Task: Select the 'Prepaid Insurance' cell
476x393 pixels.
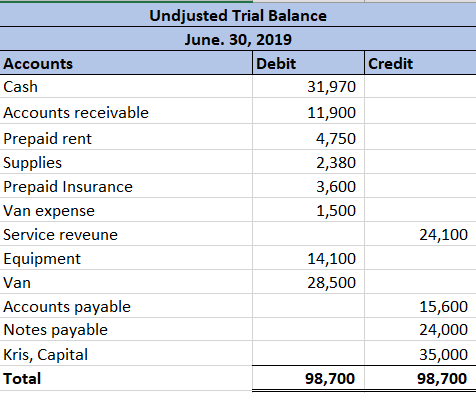Action: pyautogui.click(x=126, y=186)
